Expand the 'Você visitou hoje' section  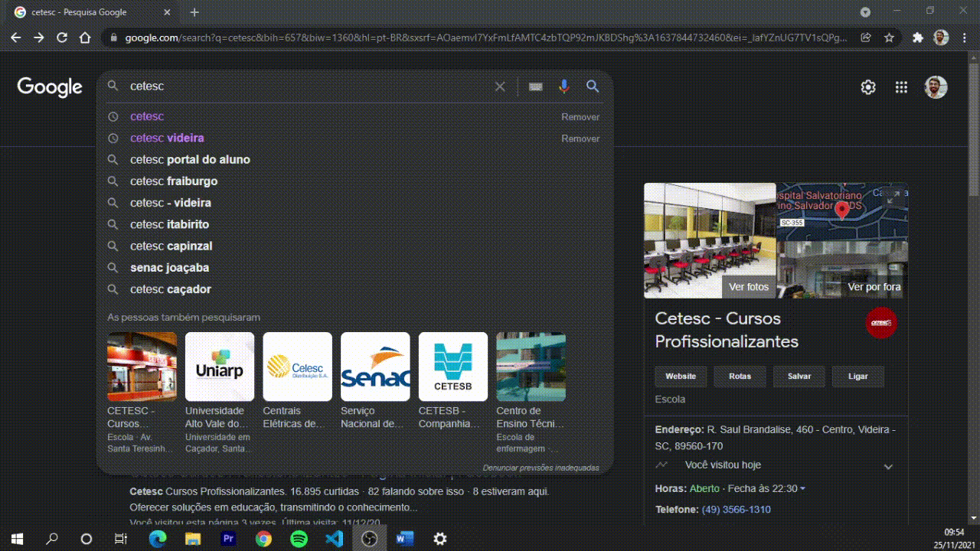point(888,466)
